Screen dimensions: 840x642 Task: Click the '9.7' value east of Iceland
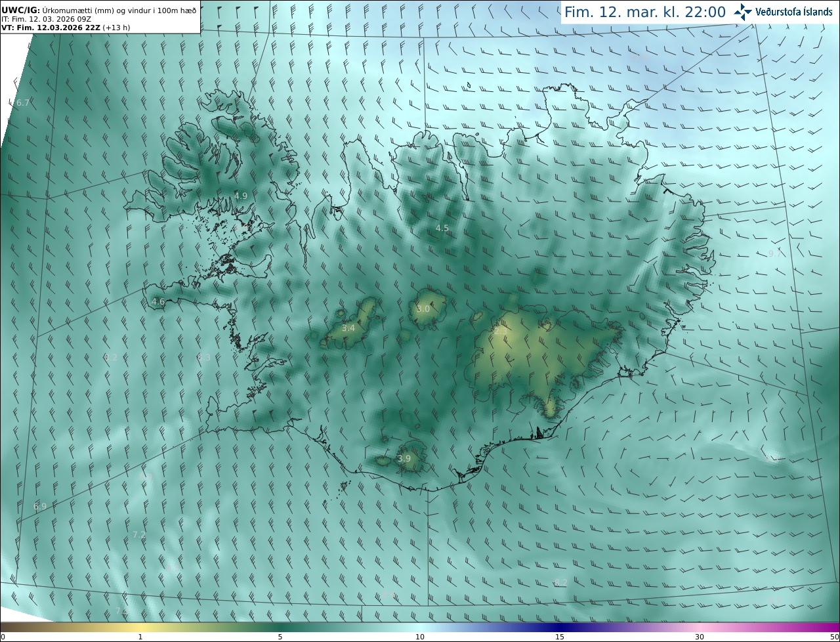[x=775, y=253]
